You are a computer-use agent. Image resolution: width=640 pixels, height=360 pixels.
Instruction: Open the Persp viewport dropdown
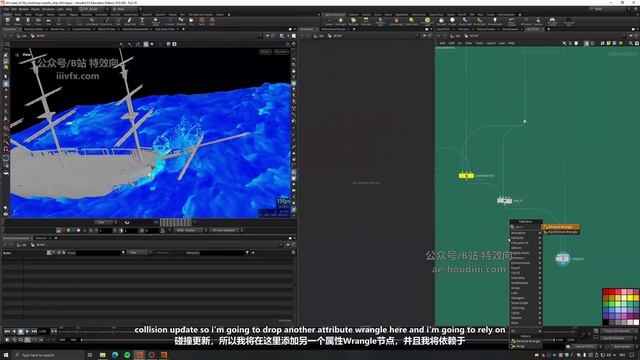coord(265,52)
